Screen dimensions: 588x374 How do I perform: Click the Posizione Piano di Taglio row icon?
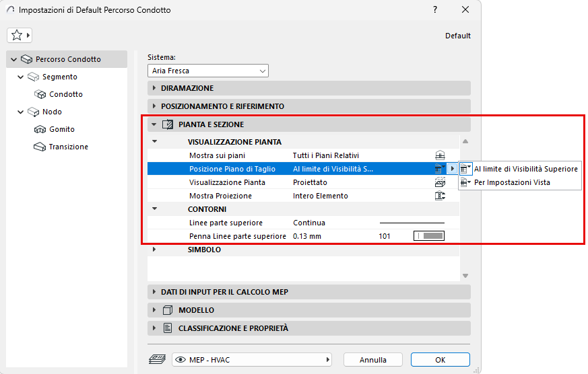[439, 169]
